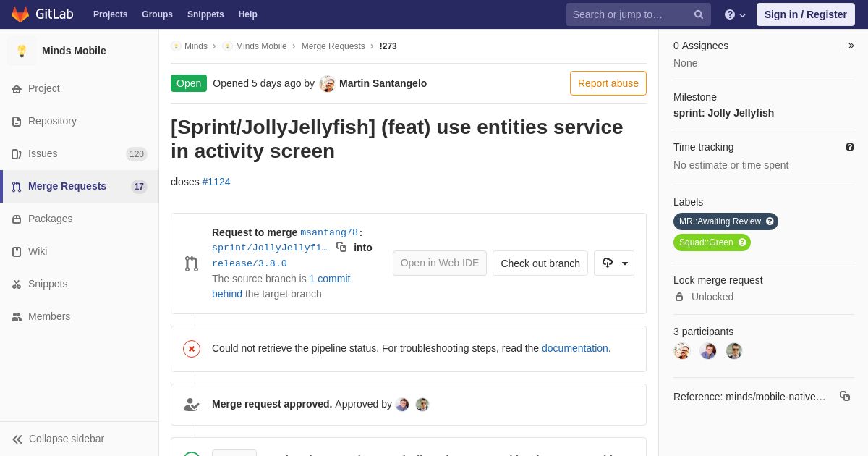868x456 pixels.
Task: Click the GitLab fox logo
Action: click(x=20, y=14)
